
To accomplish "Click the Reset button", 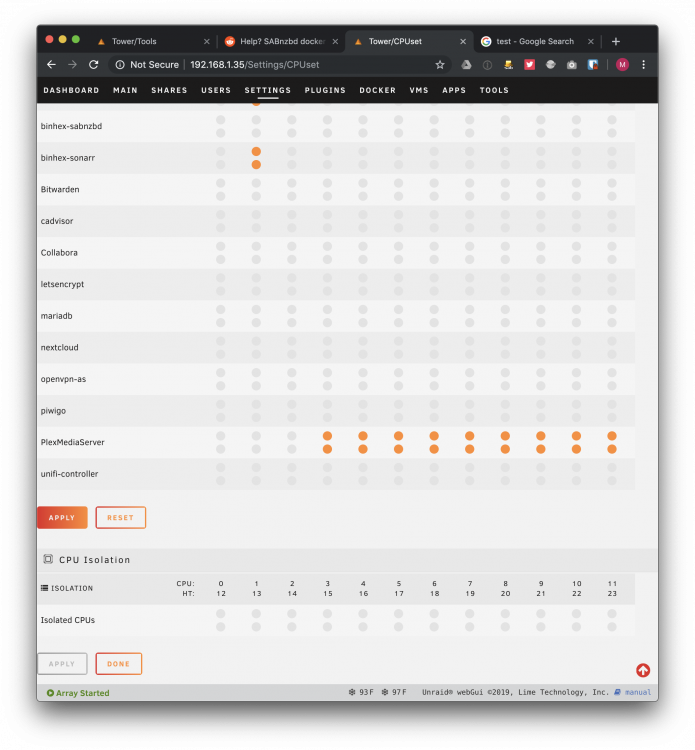I will 121,518.
